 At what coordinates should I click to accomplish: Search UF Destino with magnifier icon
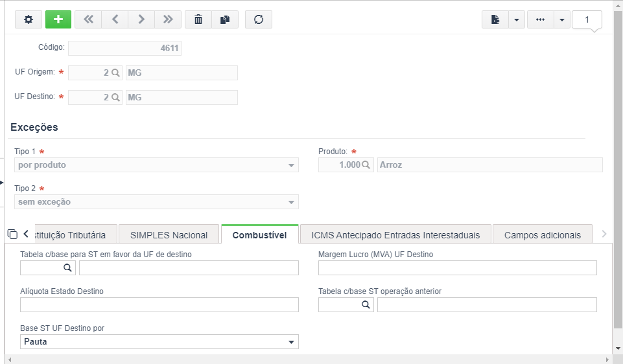[115, 98]
